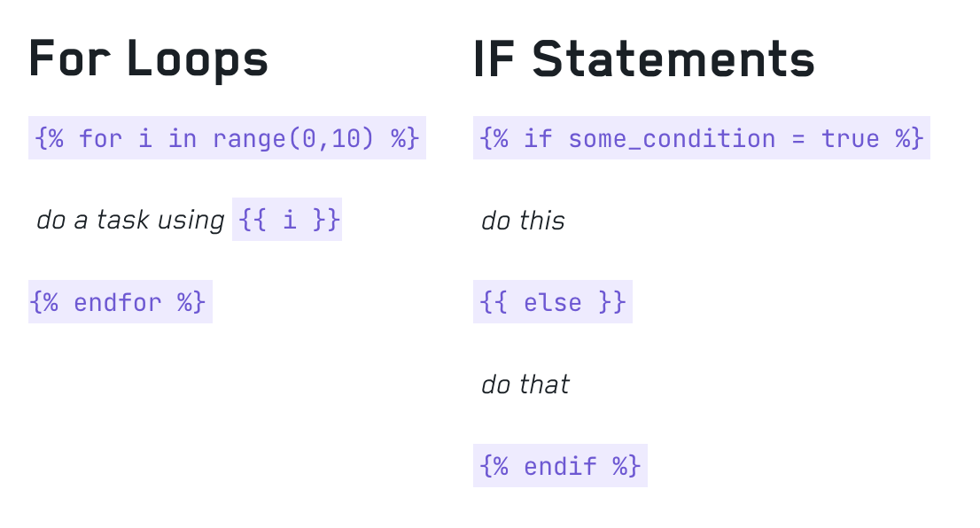Screen dimensions: 980x528
Task: Click the word 'endfor' in the code
Action: coord(118,302)
